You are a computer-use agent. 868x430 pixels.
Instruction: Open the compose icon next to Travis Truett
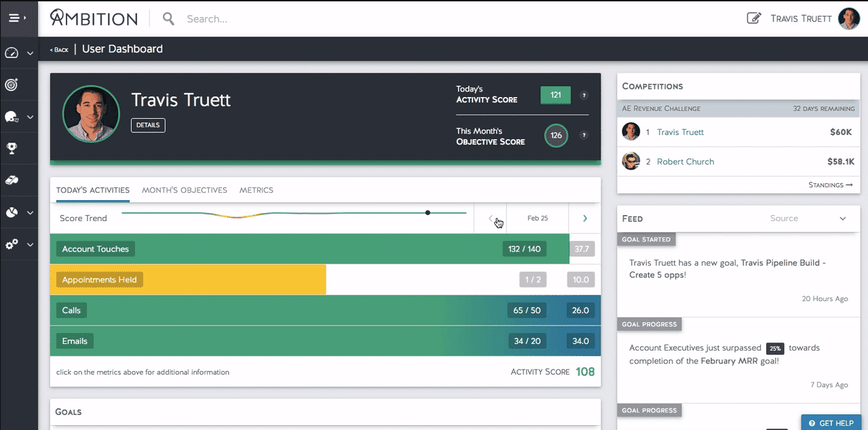pos(753,18)
